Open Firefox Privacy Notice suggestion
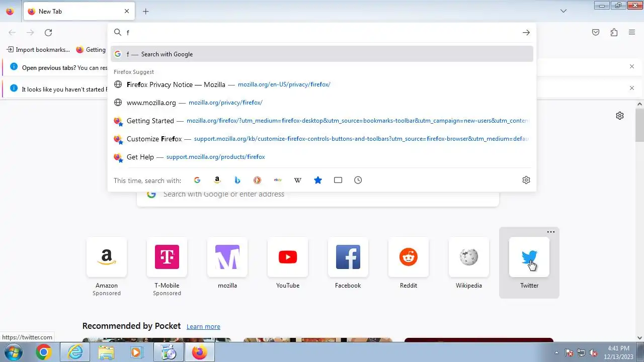The image size is (644, 362). (x=322, y=84)
